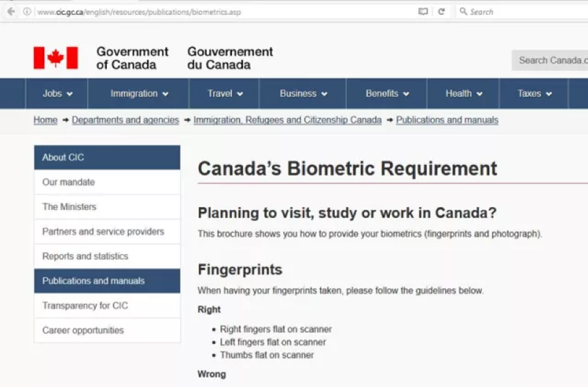Click Immigration, Refugees and Citizenship Canada breadcrumb
The width and height of the screenshot is (588, 387).
(x=287, y=120)
